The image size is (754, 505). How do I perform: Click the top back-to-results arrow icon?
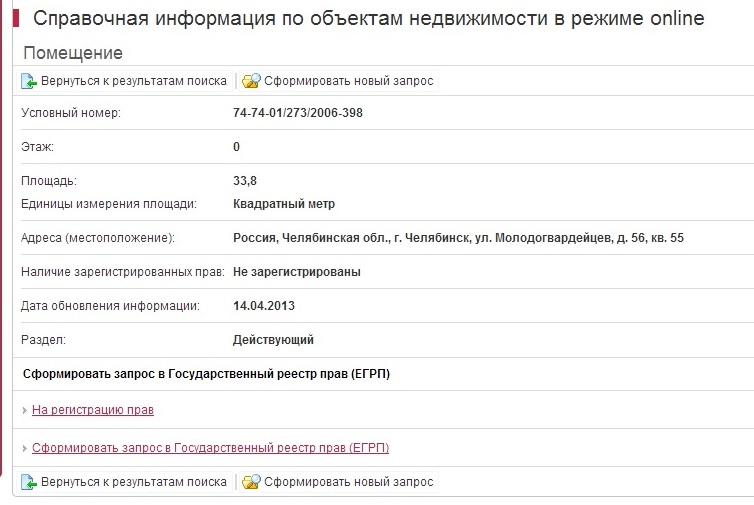(29, 81)
